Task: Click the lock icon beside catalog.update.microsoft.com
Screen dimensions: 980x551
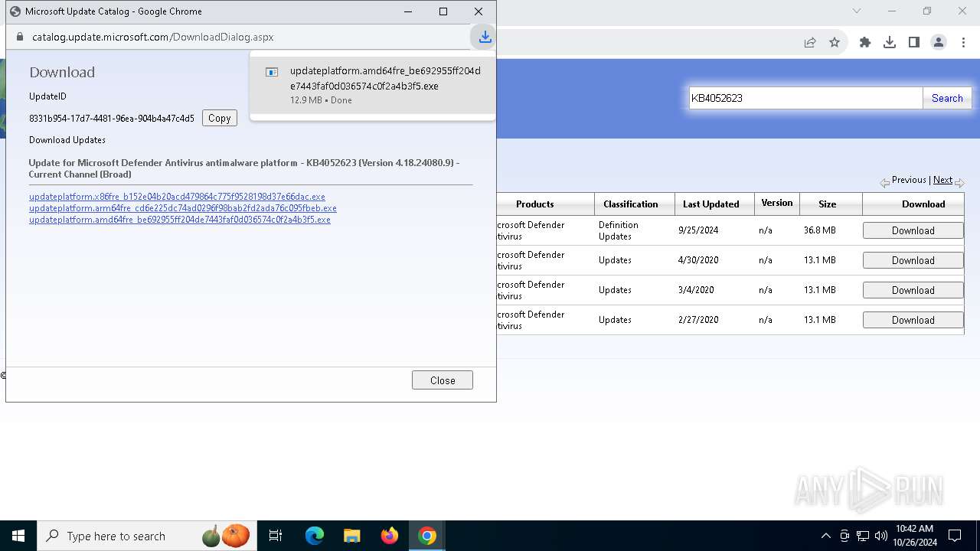Action: coord(20,37)
